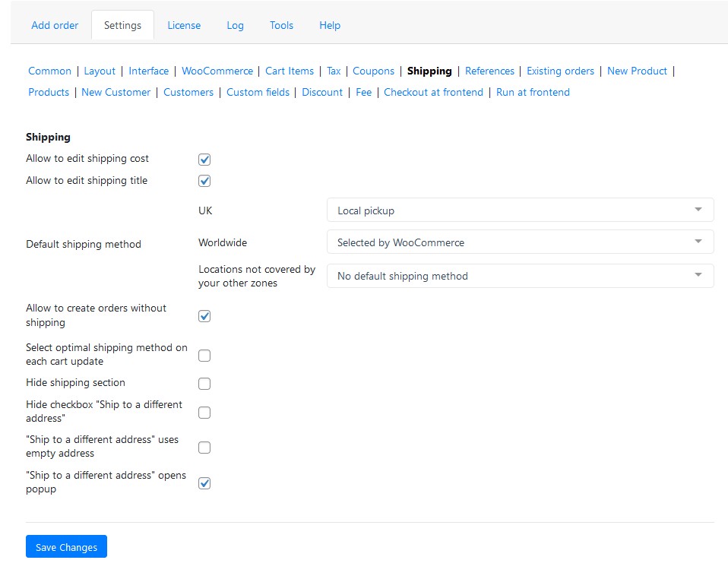This screenshot has height=579, width=728.
Task: Click Save Changes button
Action: pyautogui.click(x=66, y=546)
